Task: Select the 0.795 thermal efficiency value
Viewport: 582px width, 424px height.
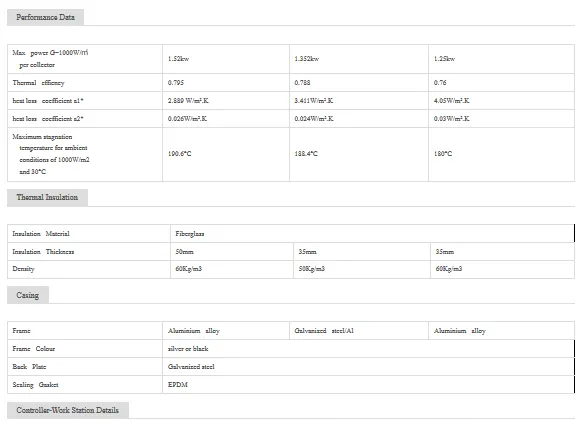Action: pos(176,82)
